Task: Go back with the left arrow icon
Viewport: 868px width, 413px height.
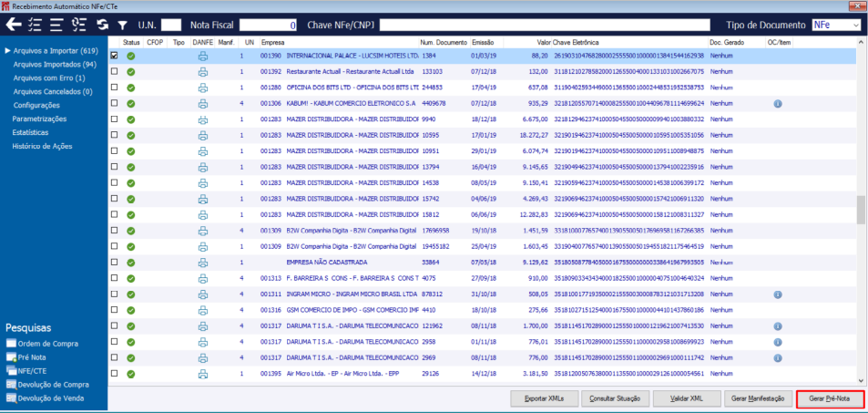Action: point(14,25)
